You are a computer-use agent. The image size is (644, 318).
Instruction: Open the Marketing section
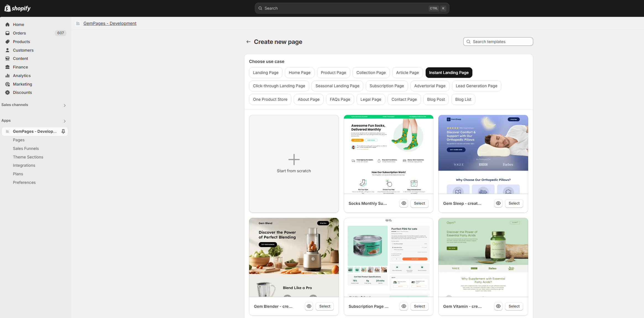click(x=22, y=84)
